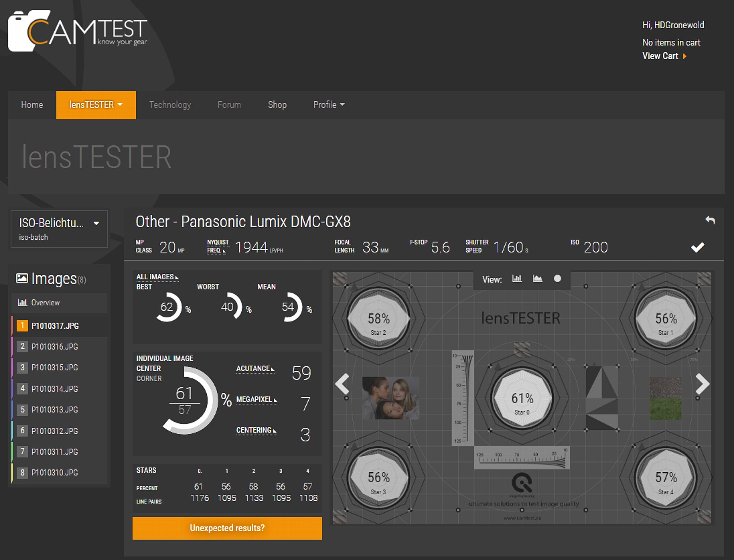Select image P1010313.JPG

click(x=59, y=410)
